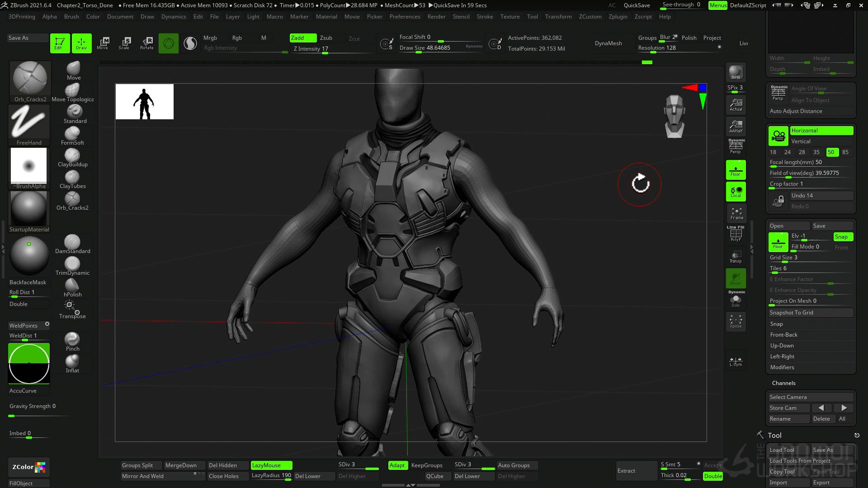Expand the Front-Back section
868x488 pixels.
pyautogui.click(x=783, y=335)
